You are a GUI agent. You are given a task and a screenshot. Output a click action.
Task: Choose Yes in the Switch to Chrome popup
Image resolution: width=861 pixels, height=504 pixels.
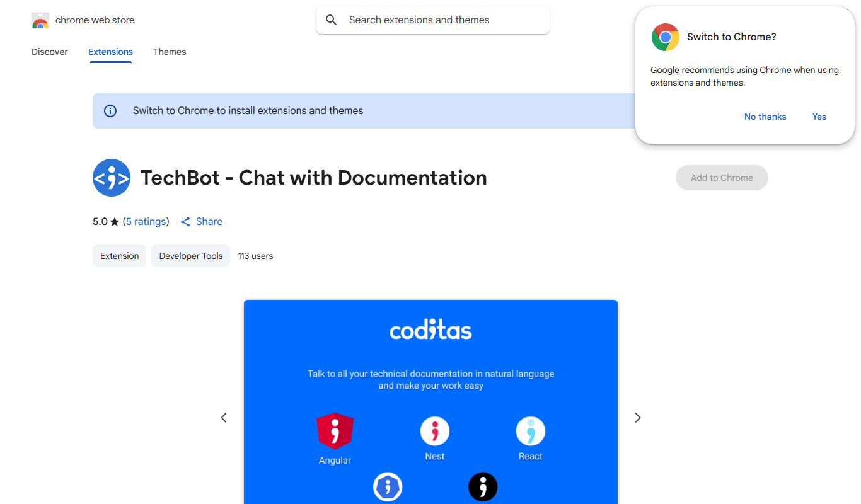click(819, 117)
